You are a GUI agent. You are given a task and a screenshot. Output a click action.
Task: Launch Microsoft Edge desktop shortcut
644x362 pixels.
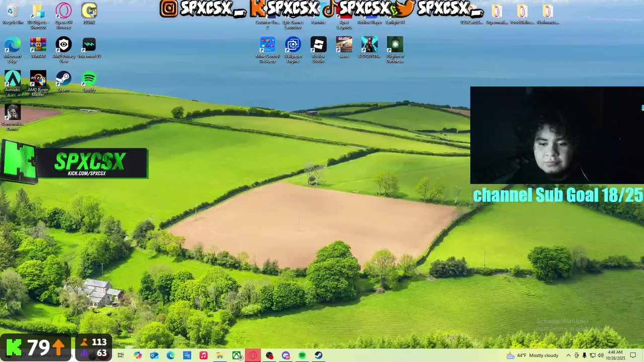13,50
